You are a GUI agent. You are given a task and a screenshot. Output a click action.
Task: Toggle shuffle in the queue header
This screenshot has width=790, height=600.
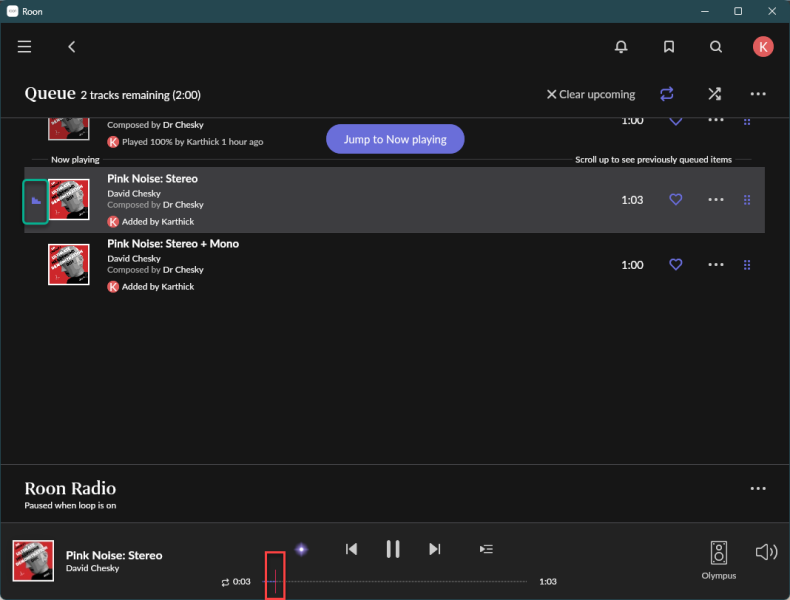(714, 94)
